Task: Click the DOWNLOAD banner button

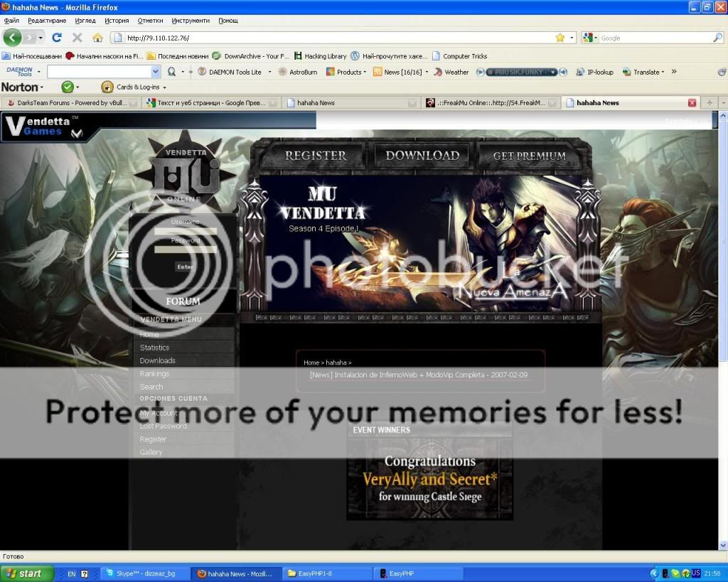Action: point(422,156)
